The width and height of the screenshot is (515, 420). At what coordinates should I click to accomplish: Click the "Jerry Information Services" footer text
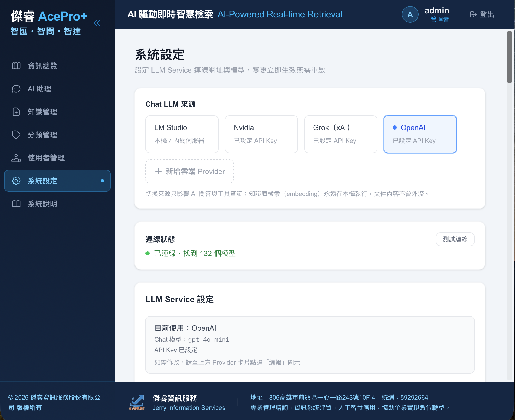click(x=189, y=408)
